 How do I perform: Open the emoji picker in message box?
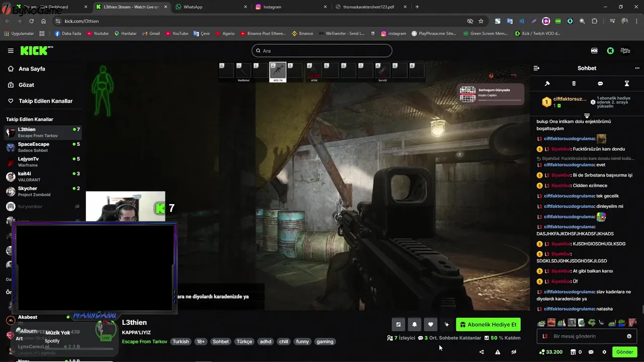[x=629, y=336]
